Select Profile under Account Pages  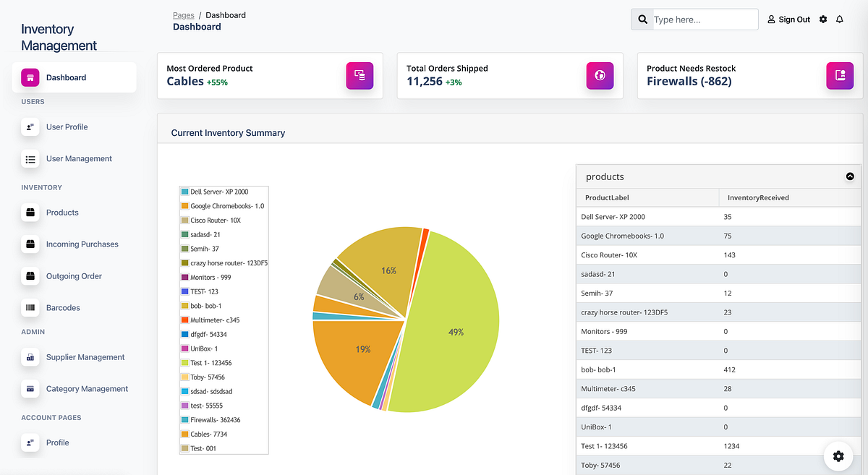(30, 442)
